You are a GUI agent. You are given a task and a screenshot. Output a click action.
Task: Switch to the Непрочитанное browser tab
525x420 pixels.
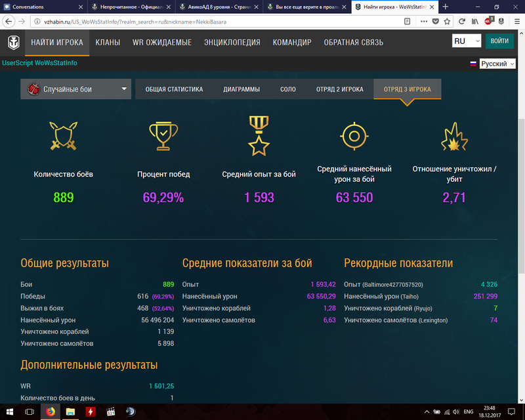pyautogui.click(x=131, y=7)
